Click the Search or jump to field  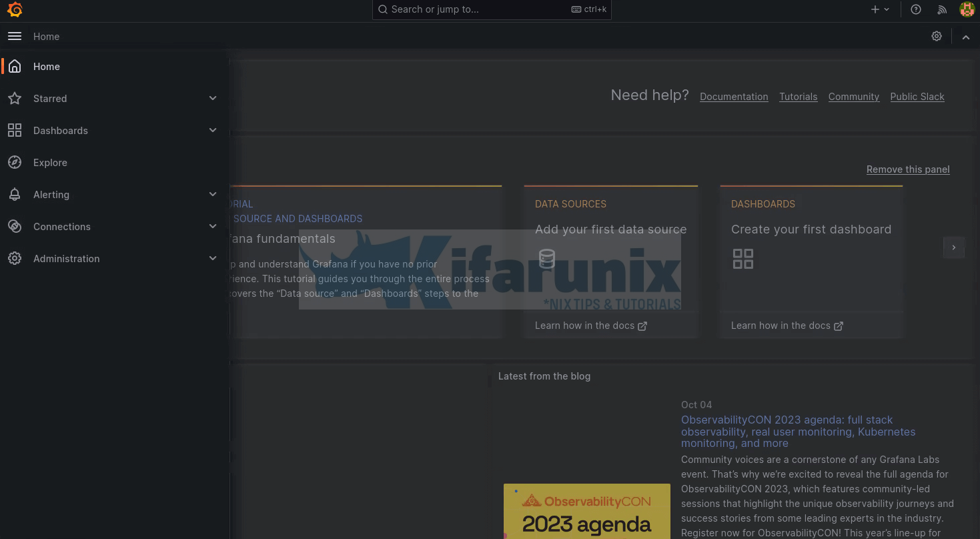click(x=492, y=9)
